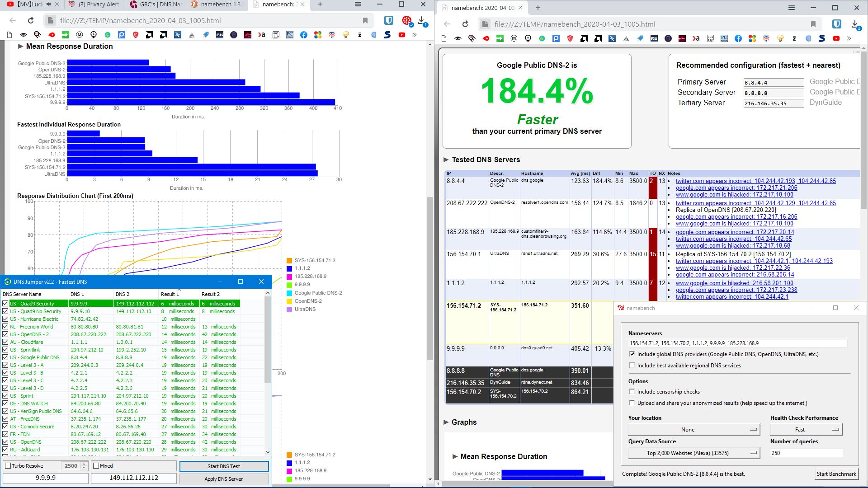868x488 pixels.
Task: Reload the left browser page
Action: (31, 20)
